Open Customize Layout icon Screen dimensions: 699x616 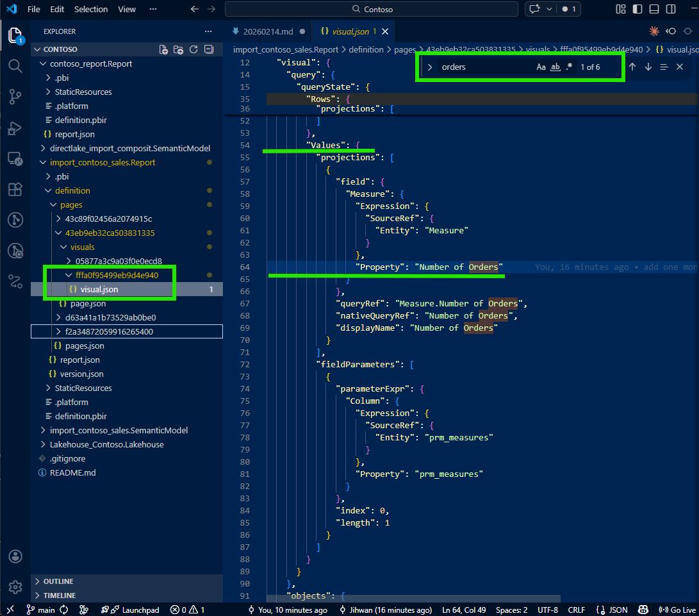(x=621, y=9)
